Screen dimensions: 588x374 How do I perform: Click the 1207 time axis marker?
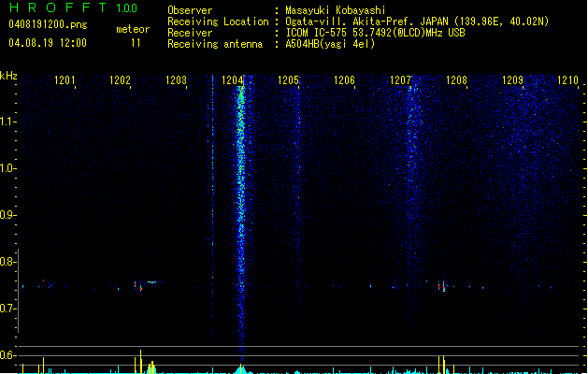click(x=400, y=79)
